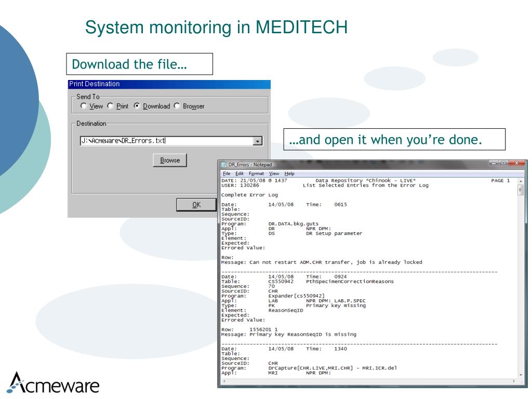Viewport: 532px width, 399px height.
Task: Click the 'PthSpecimenCorrectionReasons' table name
Action: (x=350, y=281)
